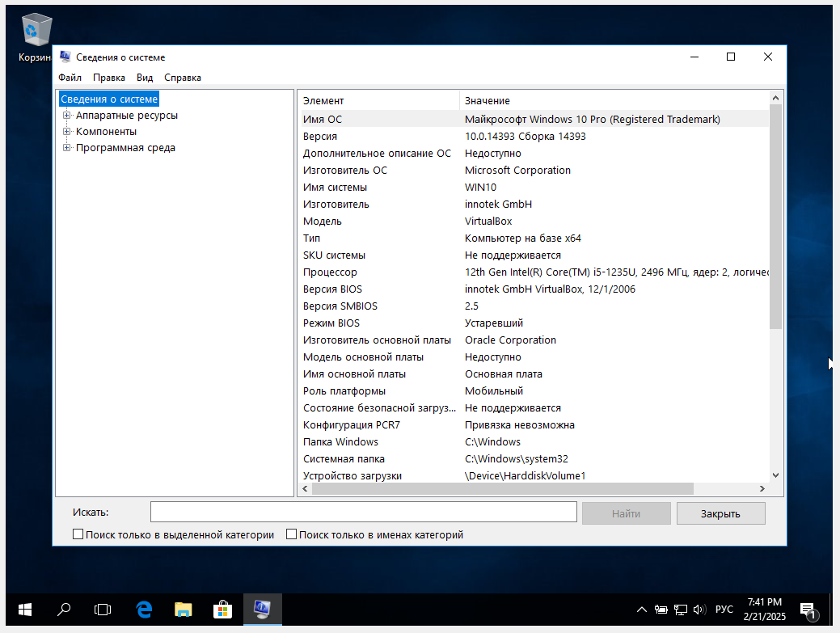Click the VirtualBox model value
This screenshot has height=633, width=840.
(488, 222)
